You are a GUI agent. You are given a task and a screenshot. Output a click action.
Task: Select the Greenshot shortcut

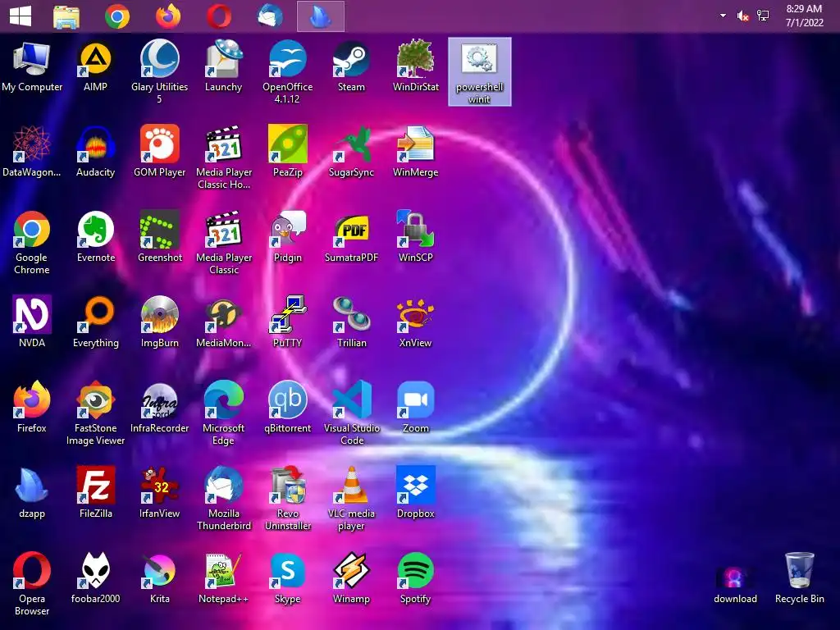[x=160, y=237]
